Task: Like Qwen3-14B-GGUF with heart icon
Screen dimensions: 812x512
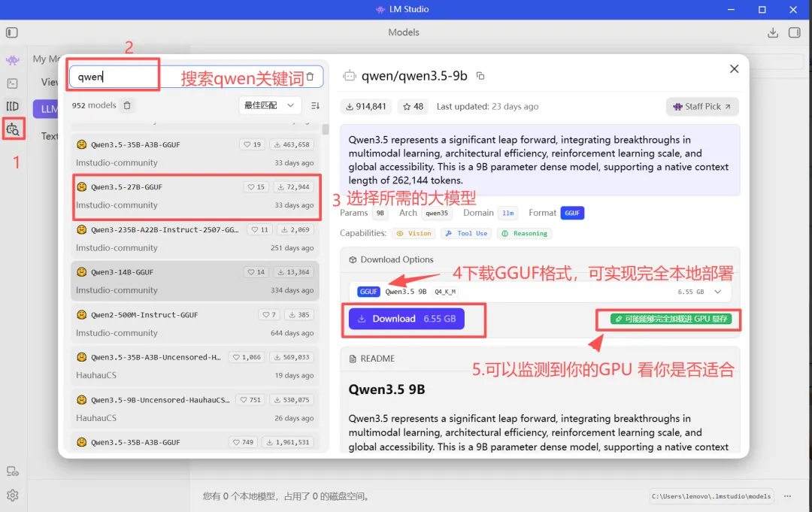Action: [256, 272]
